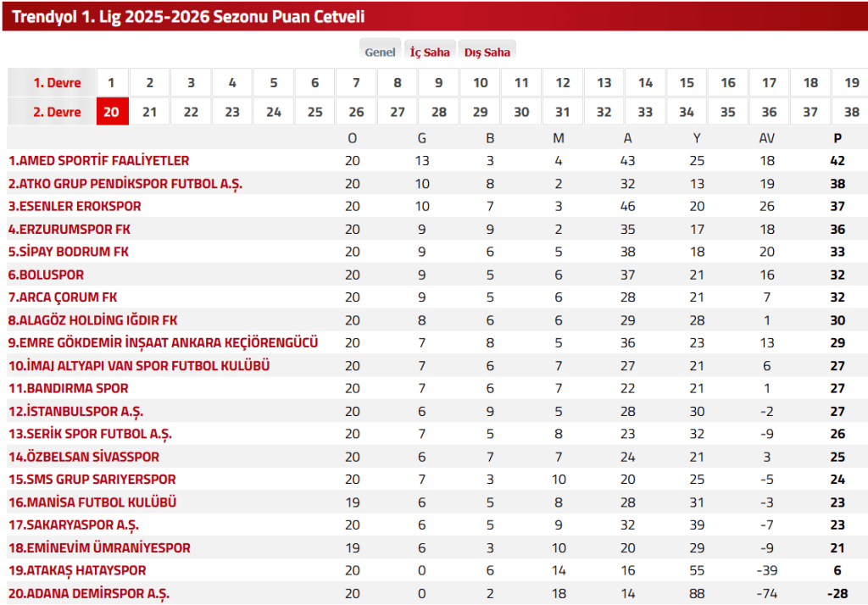Open Amed Sportif Faaliyetler team link
Viewport: 868px width, 605px height.
pos(98,161)
